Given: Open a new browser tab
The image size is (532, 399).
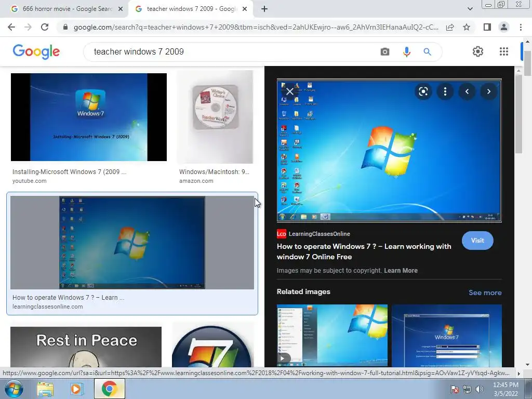Looking at the screenshot, I should tap(264, 9).
